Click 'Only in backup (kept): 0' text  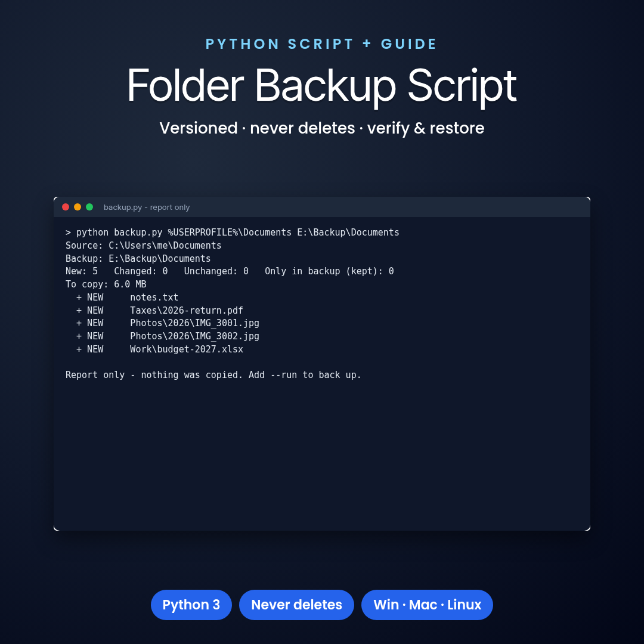(329, 271)
